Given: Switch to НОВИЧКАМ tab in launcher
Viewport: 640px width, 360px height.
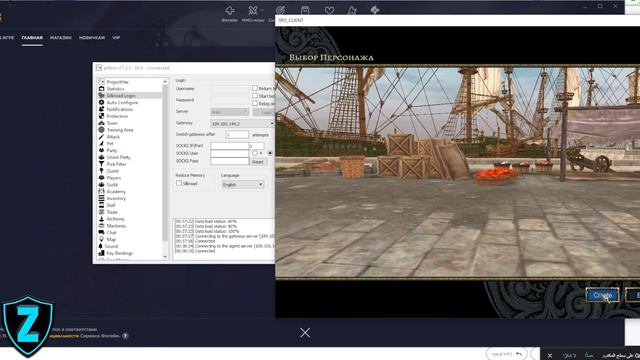Looking at the screenshot, I should [92, 38].
